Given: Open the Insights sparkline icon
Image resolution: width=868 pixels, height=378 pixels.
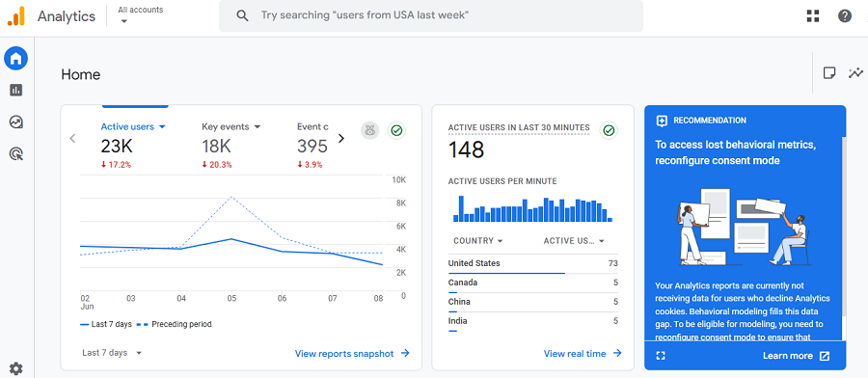Looking at the screenshot, I should (855, 73).
